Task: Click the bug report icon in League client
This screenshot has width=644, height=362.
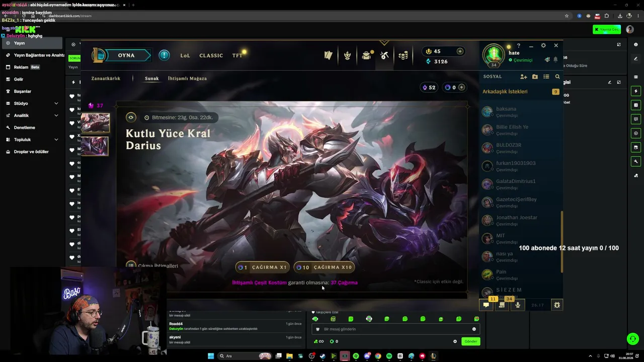Action: tap(557, 305)
